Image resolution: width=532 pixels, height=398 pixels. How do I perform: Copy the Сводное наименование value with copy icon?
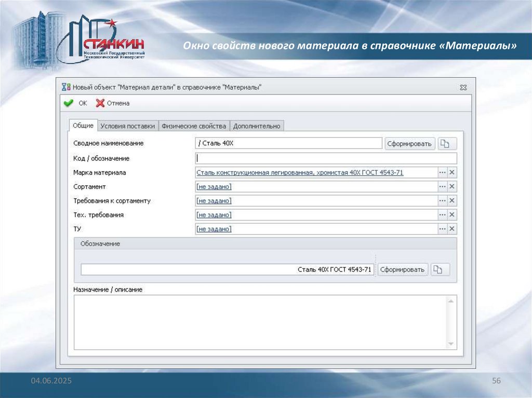pyautogui.click(x=447, y=144)
